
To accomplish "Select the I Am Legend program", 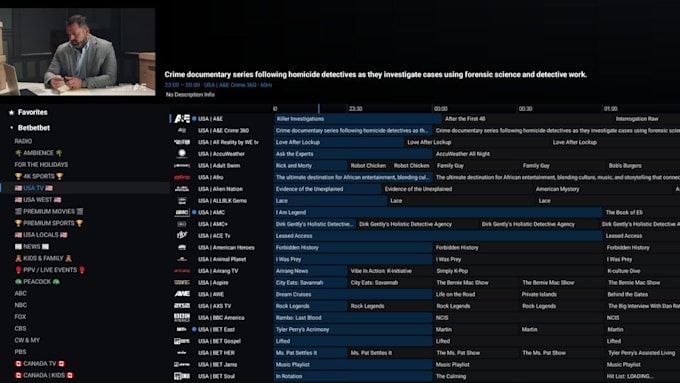I will (x=438, y=212).
